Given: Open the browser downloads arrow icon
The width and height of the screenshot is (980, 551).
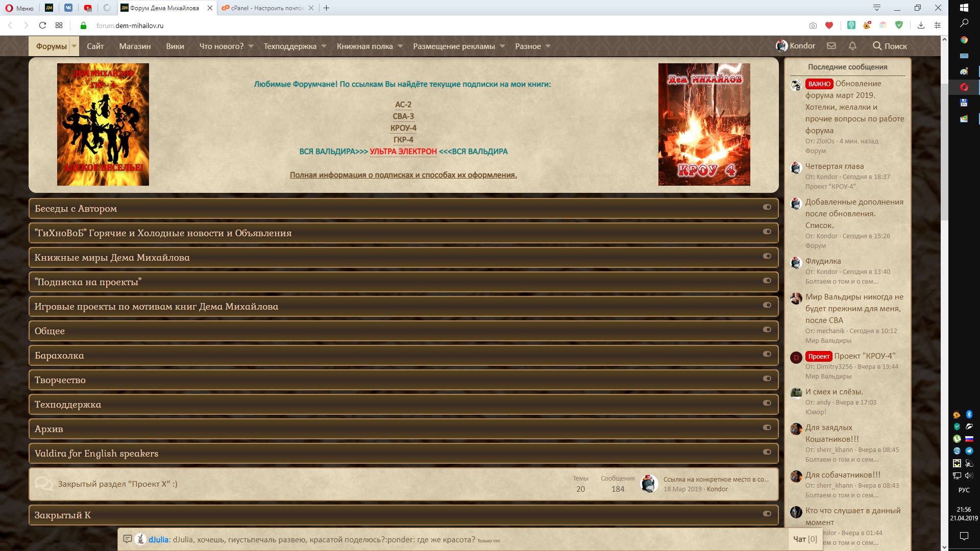Looking at the screenshot, I should click(921, 26).
